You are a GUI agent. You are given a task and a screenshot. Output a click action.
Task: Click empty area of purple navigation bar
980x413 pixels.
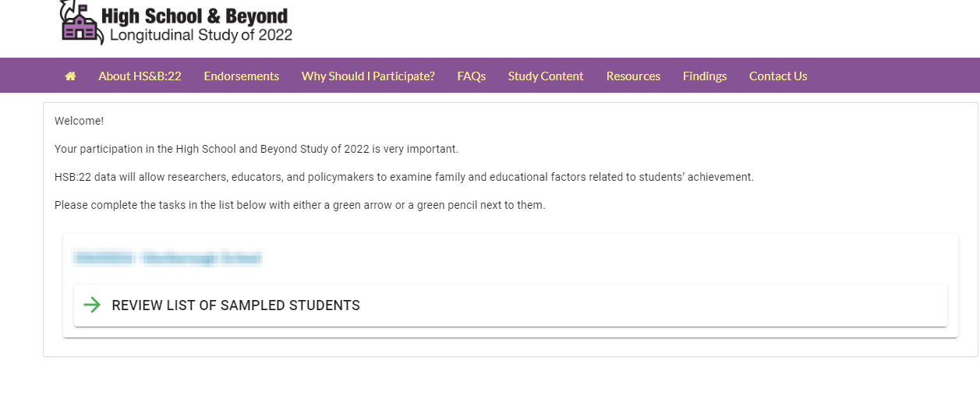[x=889, y=76]
